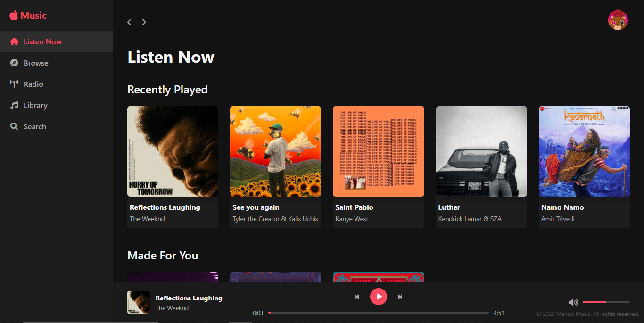The height and width of the screenshot is (323, 644).
Task: Navigate back using the left chevron
Action: [129, 22]
